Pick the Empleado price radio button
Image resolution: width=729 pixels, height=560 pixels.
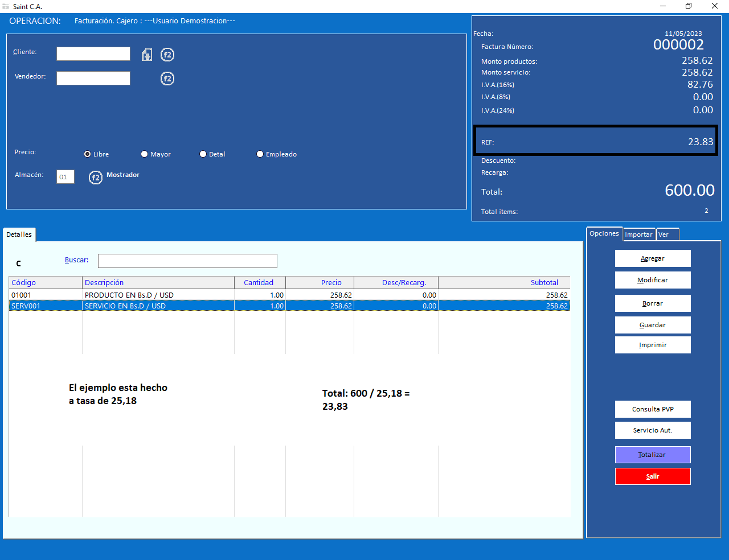click(260, 154)
